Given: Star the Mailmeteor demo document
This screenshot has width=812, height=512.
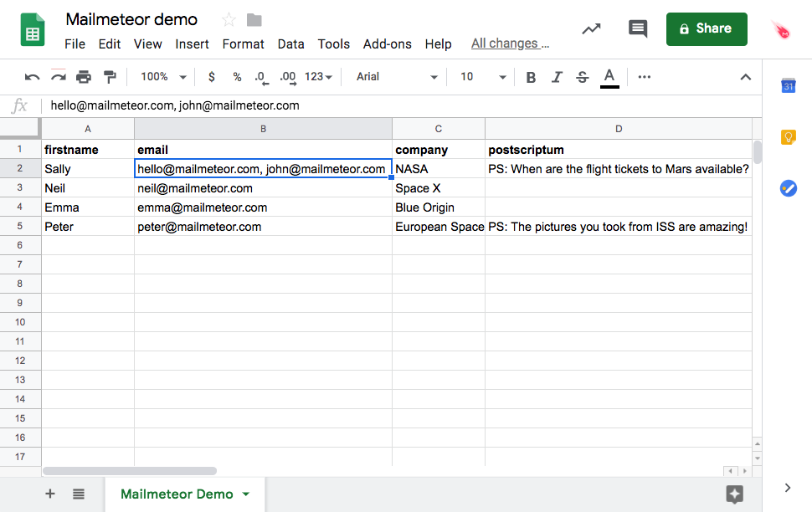Looking at the screenshot, I should [229, 20].
